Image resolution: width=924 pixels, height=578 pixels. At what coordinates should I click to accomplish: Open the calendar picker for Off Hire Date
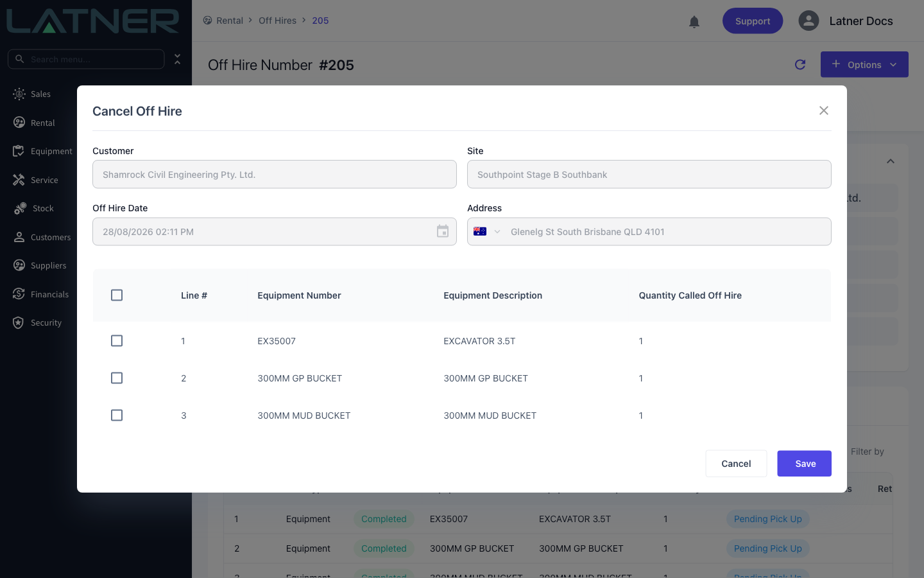point(443,231)
